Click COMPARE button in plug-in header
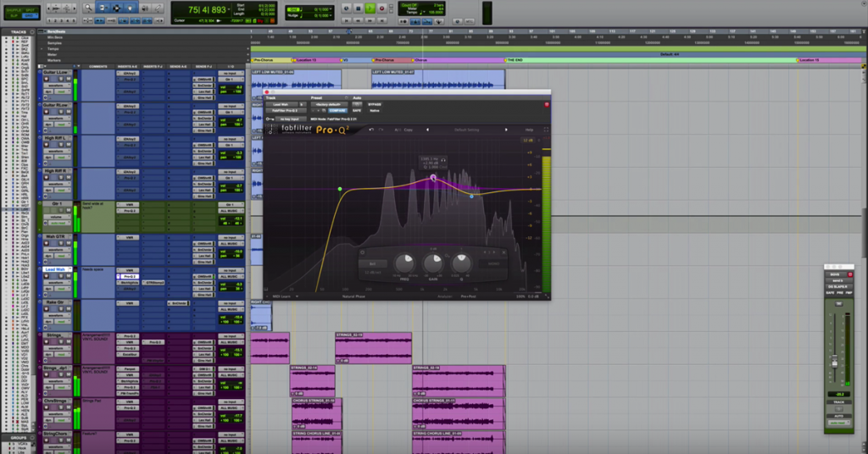 pos(337,110)
